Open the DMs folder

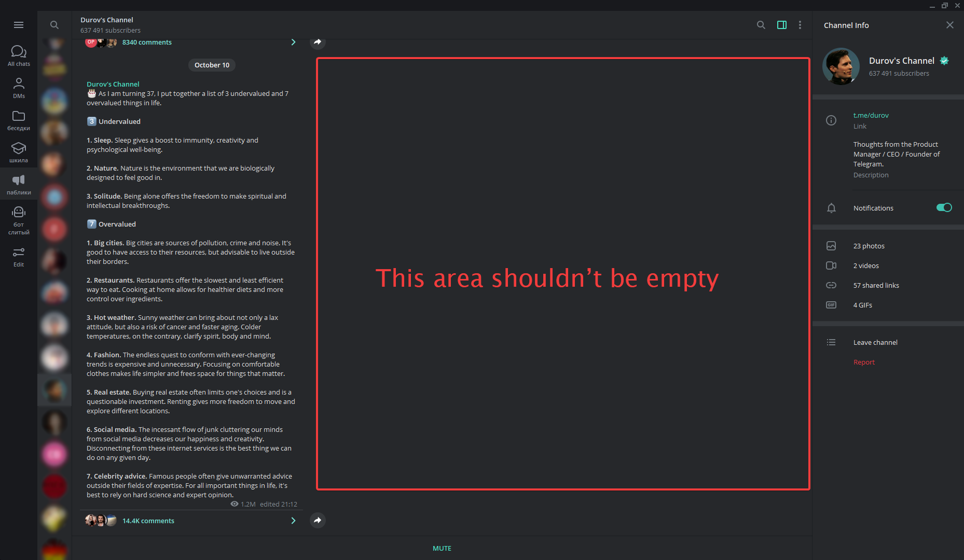click(x=19, y=88)
